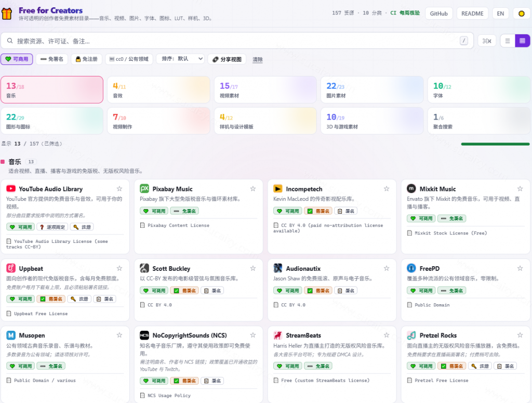Focus the 搜索资源 search input field
Image resolution: width=532 pixels, height=403 pixels.
pos(237,41)
